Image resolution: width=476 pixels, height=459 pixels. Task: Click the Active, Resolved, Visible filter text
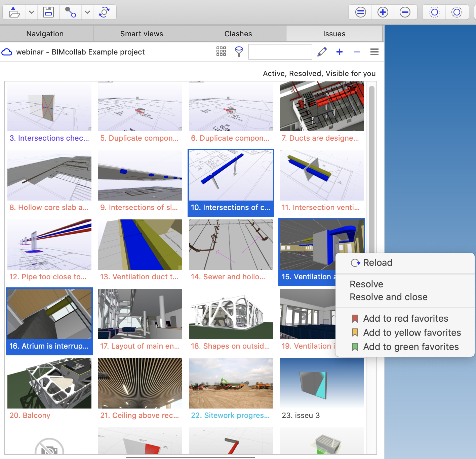click(x=319, y=73)
